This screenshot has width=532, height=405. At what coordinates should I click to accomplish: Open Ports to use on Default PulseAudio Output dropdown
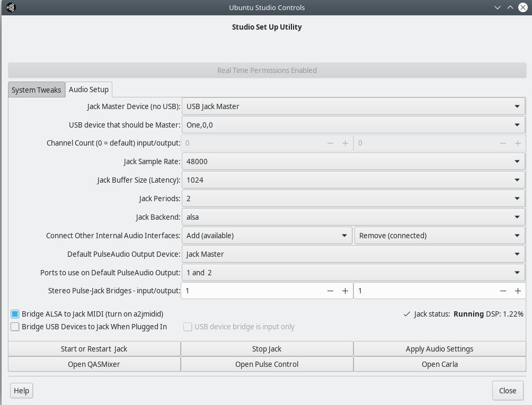tap(353, 273)
